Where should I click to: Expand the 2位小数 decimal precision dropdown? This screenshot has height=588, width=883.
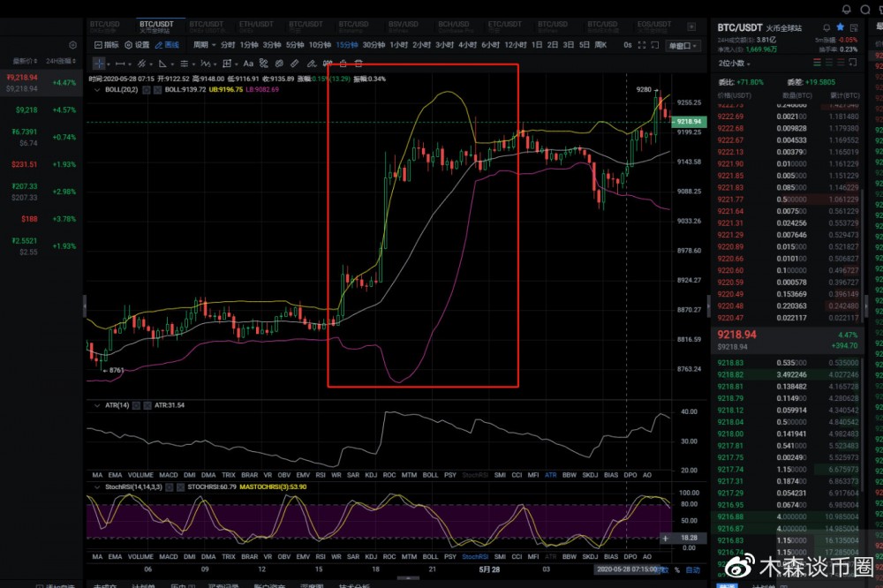point(736,64)
